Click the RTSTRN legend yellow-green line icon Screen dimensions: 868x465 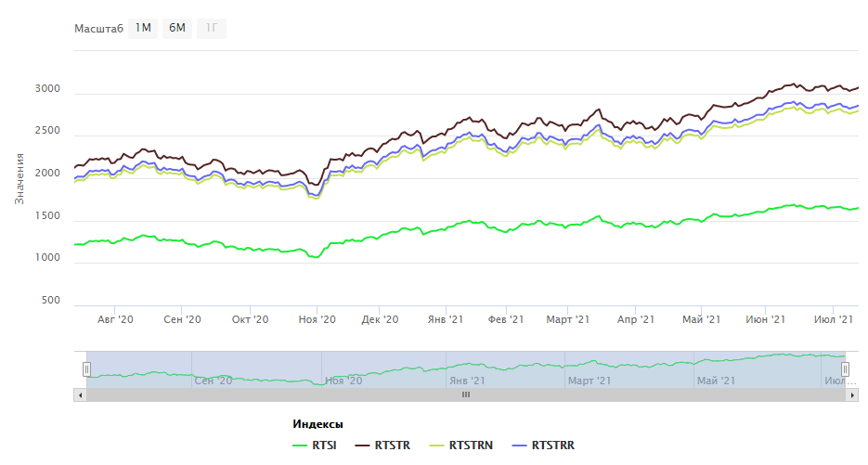[x=434, y=446]
